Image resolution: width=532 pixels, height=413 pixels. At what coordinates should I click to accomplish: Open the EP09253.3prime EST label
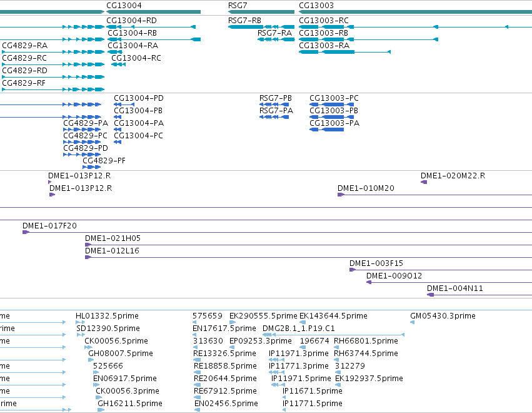tap(261, 341)
